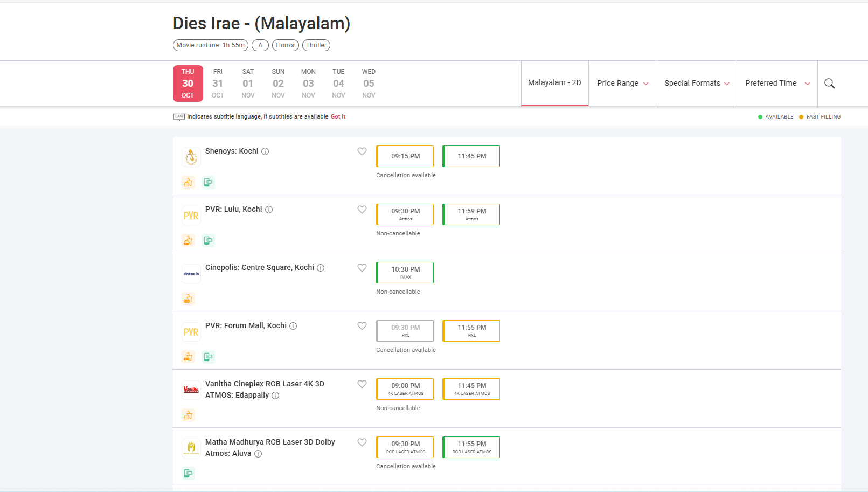The width and height of the screenshot is (868, 492).
Task: Click mobile ticket icon under Matha Madhurya
Action: tap(188, 473)
